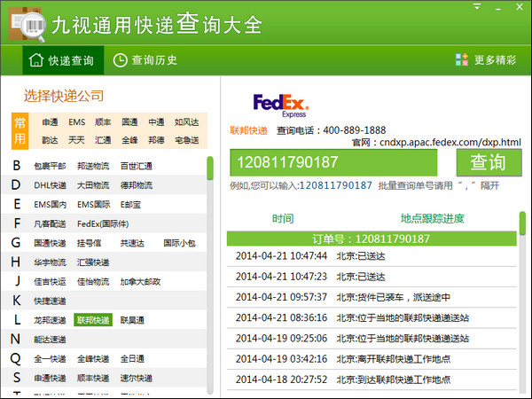Choose 汇强快递 courier
This screenshot has width=532, height=399.
pyautogui.click(x=93, y=262)
